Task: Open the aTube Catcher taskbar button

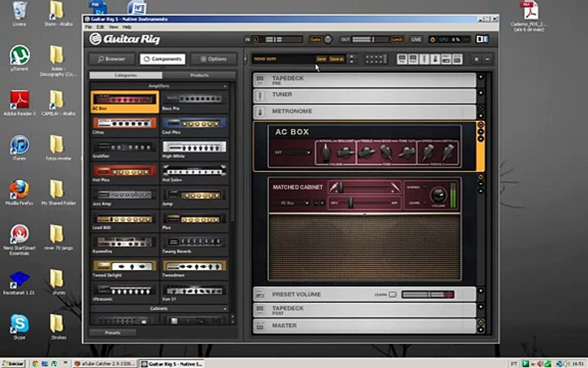Action: coord(104,363)
